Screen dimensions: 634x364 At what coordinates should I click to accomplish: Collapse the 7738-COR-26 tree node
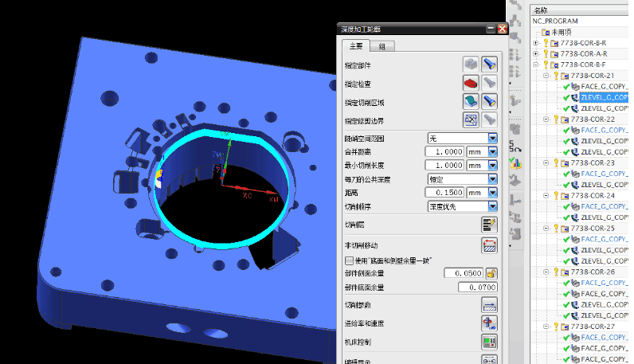pos(546,272)
